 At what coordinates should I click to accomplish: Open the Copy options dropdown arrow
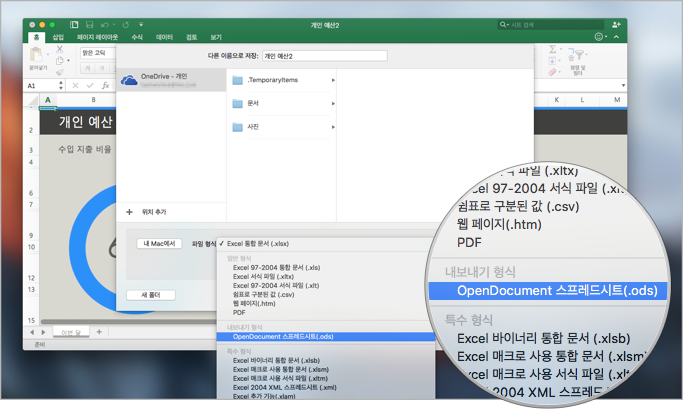tap(68, 61)
